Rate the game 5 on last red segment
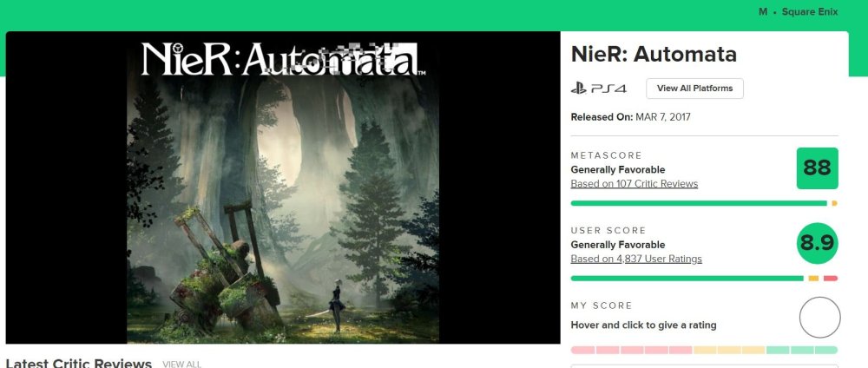The width and height of the screenshot is (868, 368). click(681, 350)
